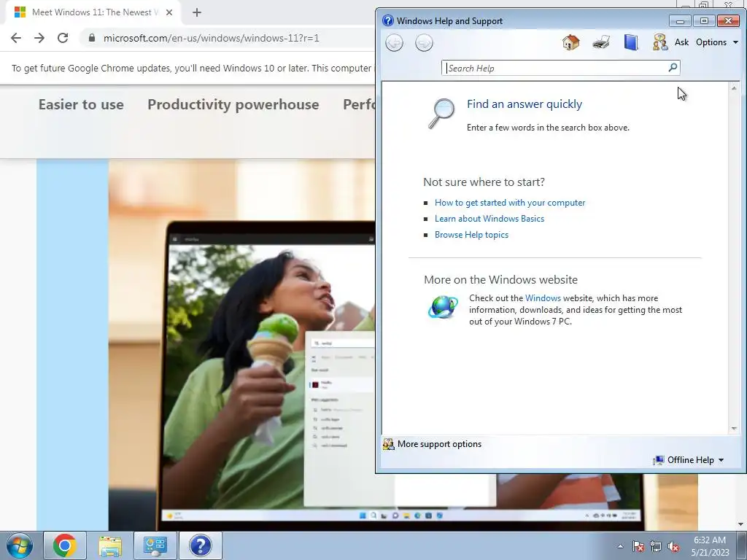This screenshot has height=560, width=747.
Task: Open More support options
Action: [x=433, y=444]
